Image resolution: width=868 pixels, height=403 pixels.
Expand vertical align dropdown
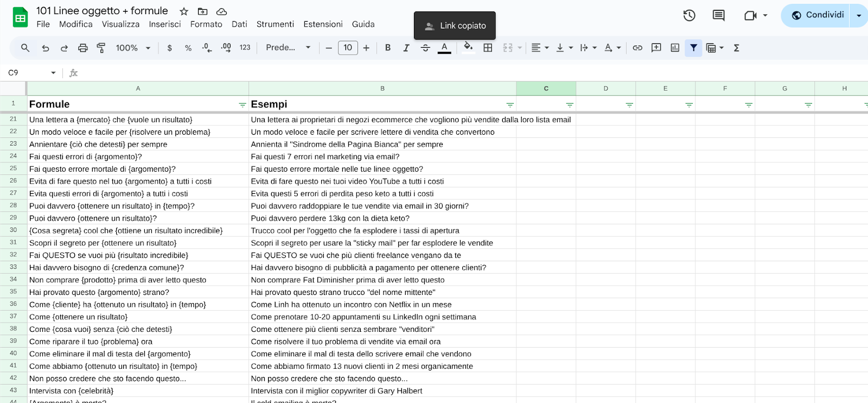[571, 48]
